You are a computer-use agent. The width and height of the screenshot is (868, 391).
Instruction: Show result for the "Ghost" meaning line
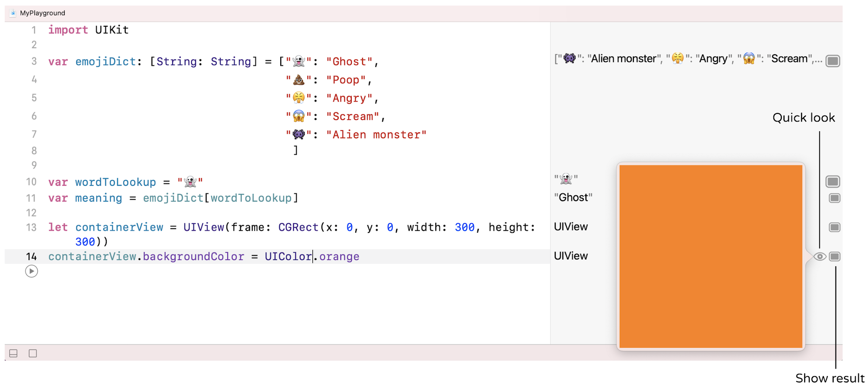pyautogui.click(x=834, y=198)
